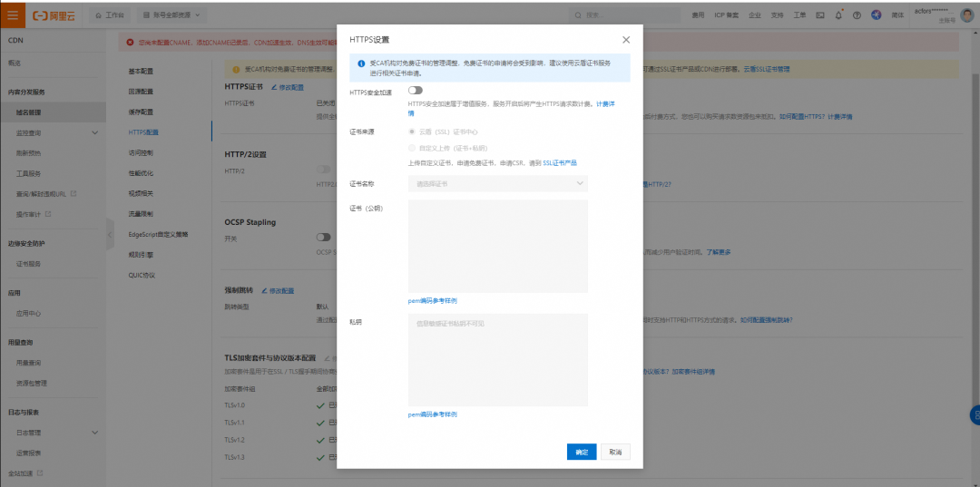Viewport: 980px width, 487px height.
Task: Click the search magnifier icon
Action: point(578,15)
